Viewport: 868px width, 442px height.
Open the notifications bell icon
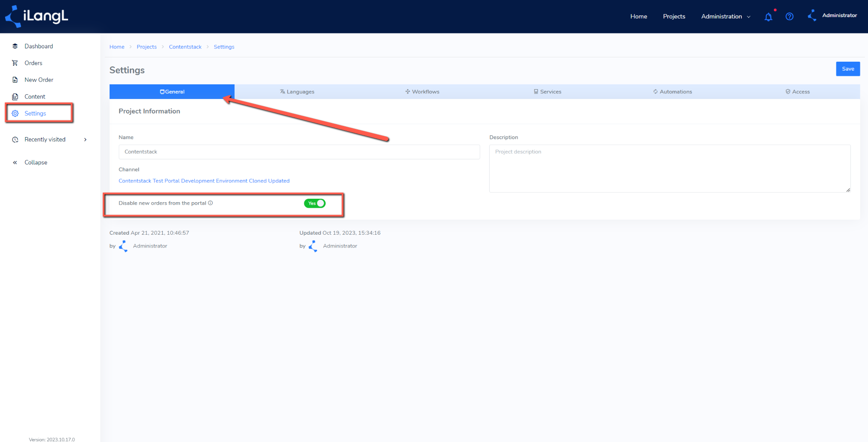click(768, 17)
